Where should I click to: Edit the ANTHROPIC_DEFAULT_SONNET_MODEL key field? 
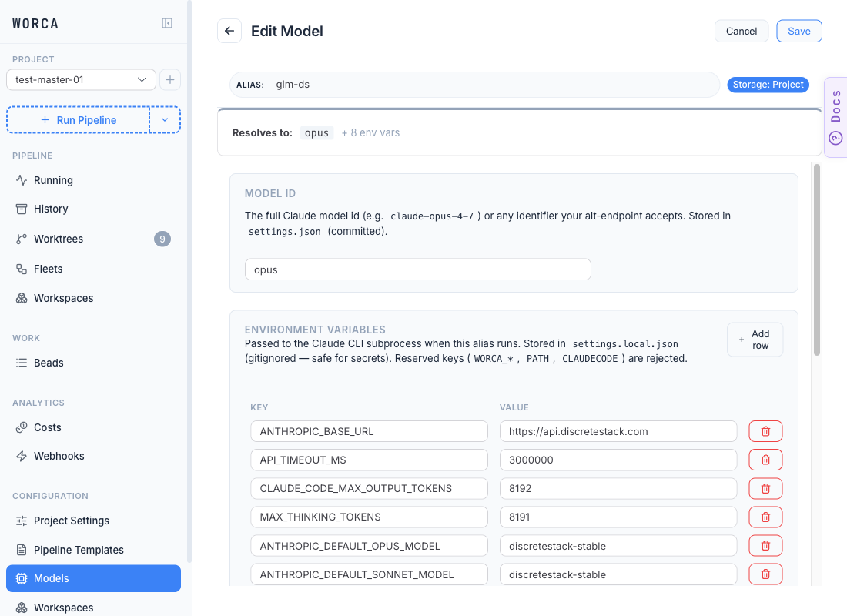(x=369, y=575)
